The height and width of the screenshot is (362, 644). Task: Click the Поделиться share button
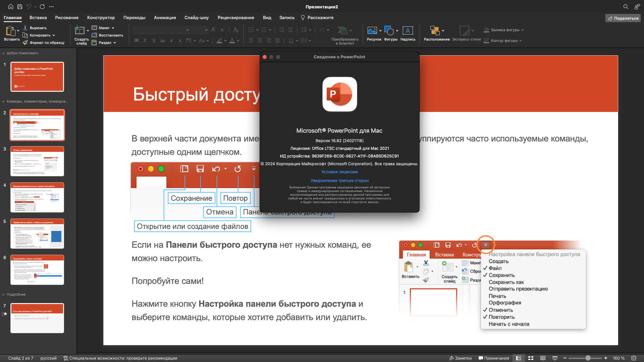coord(623,18)
